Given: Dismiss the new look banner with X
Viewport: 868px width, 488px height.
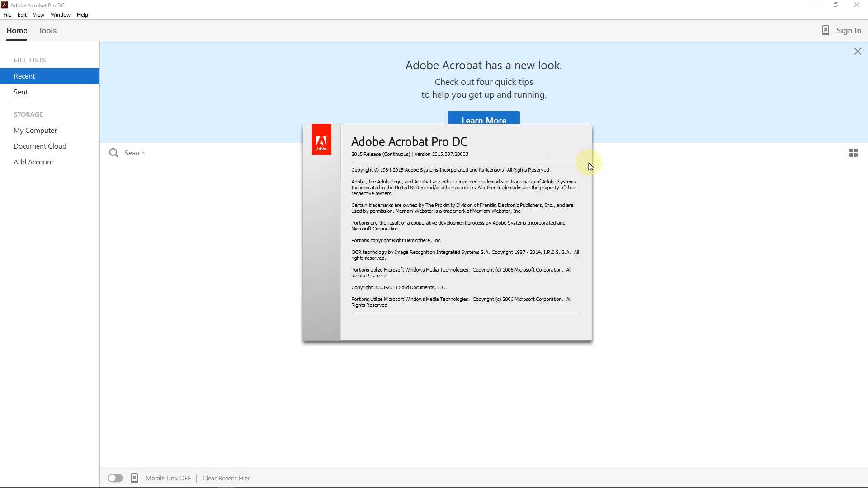Looking at the screenshot, I should (857, 52).
